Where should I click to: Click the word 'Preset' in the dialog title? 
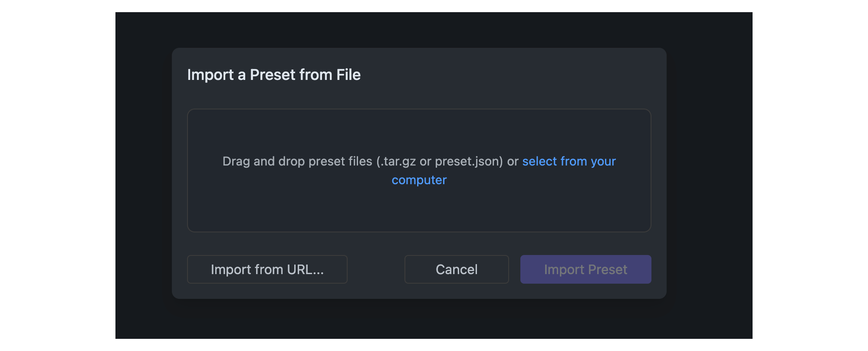point(273,75)
